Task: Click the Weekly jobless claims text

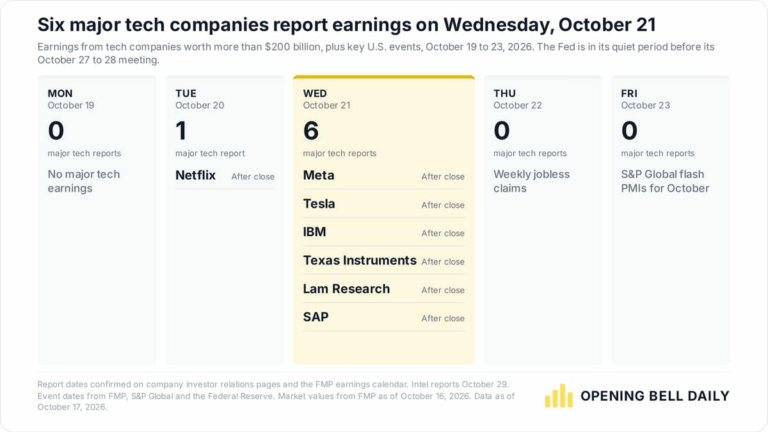Action: tap(531, 181)
